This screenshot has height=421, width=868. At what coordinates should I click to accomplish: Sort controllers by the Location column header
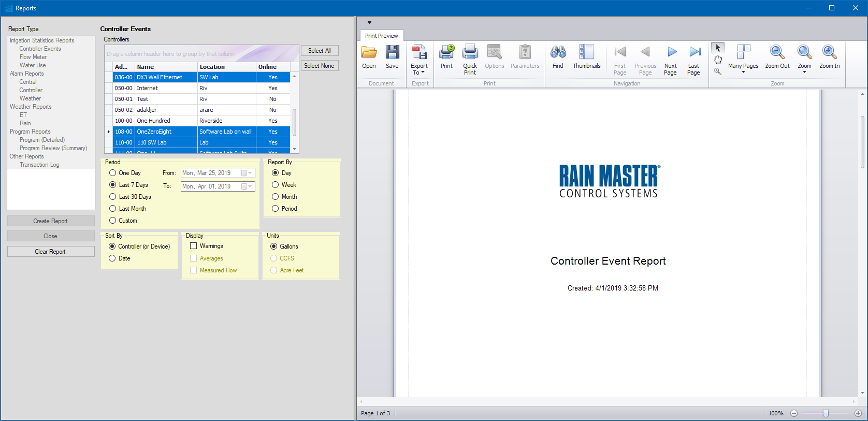227,67
